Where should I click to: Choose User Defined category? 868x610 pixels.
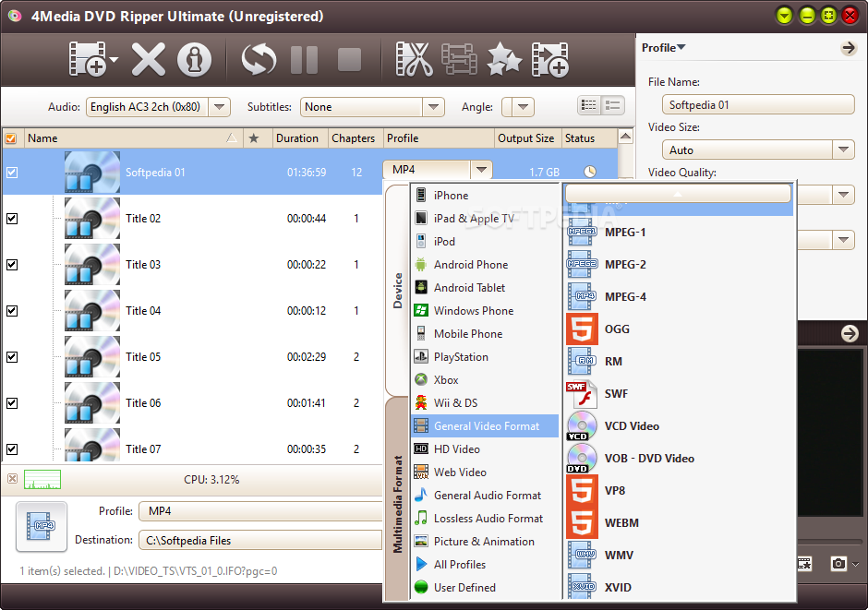point(485,587)
